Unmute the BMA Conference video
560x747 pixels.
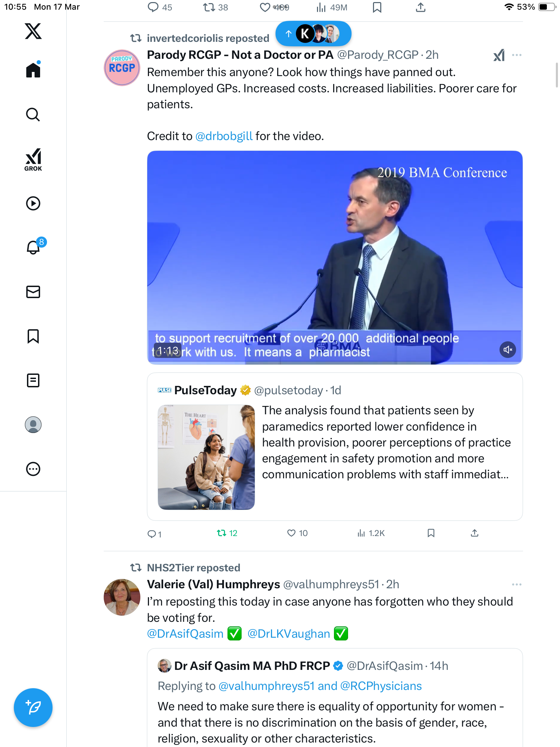tap(507, 350)
